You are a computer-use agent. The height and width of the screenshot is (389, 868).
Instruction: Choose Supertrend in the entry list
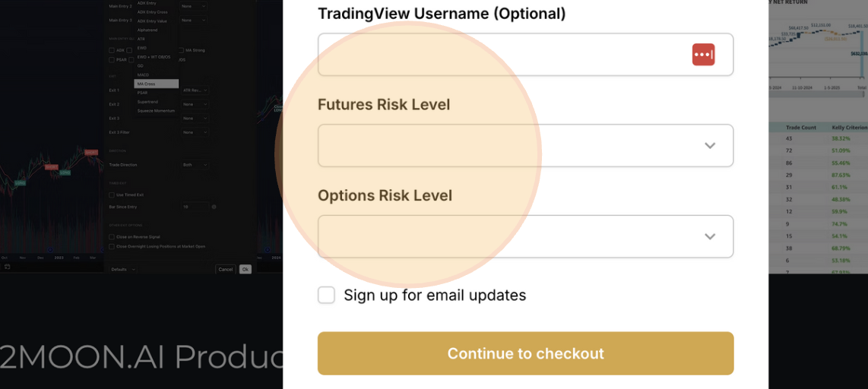tap(156, 102)
